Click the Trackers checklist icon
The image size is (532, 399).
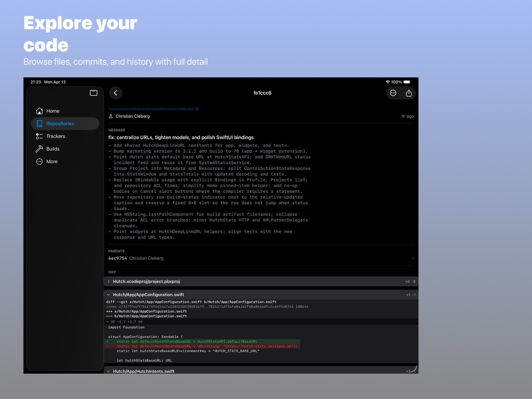click(x=40, y=136)
